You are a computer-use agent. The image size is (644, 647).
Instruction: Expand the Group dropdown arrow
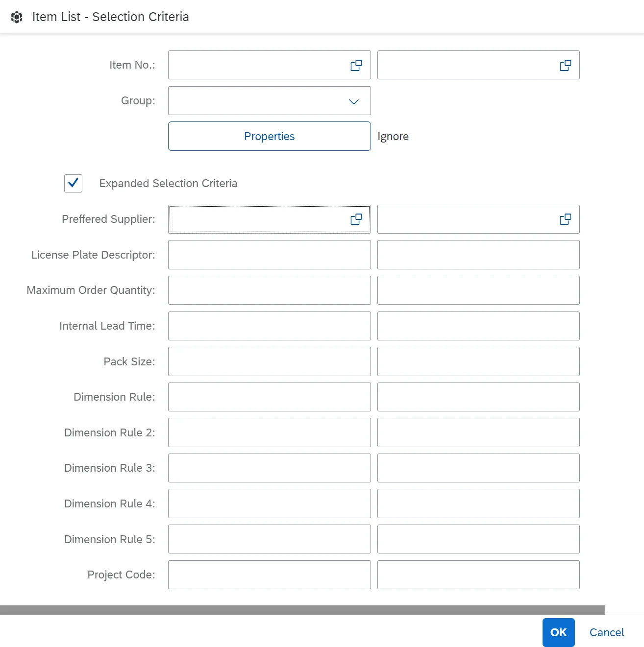click(353, 101)
